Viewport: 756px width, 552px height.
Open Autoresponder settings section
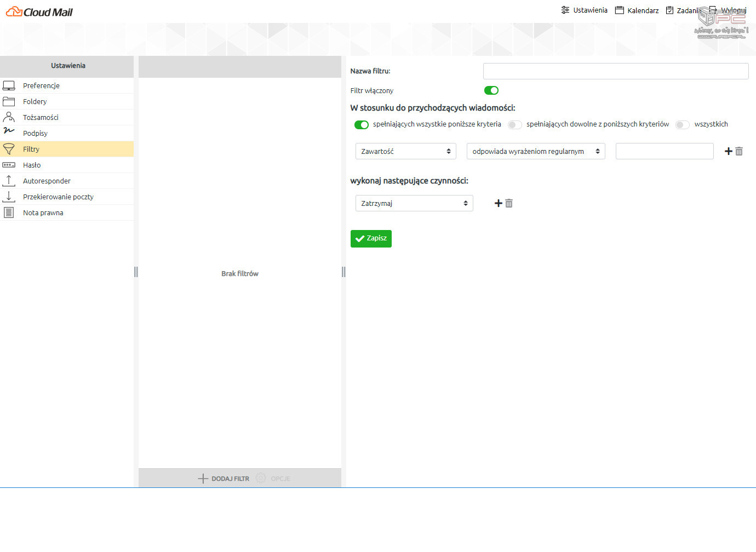(x=47, y=181)
